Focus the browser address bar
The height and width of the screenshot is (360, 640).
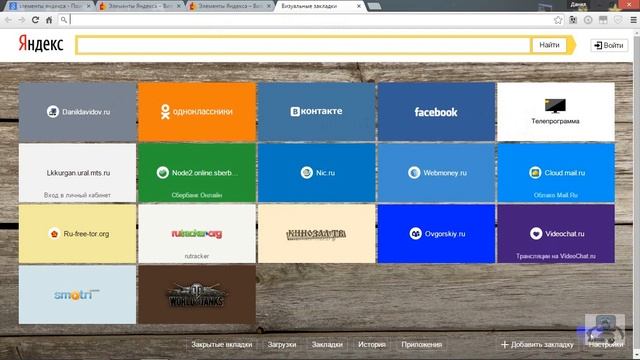[x=310, y=20]
